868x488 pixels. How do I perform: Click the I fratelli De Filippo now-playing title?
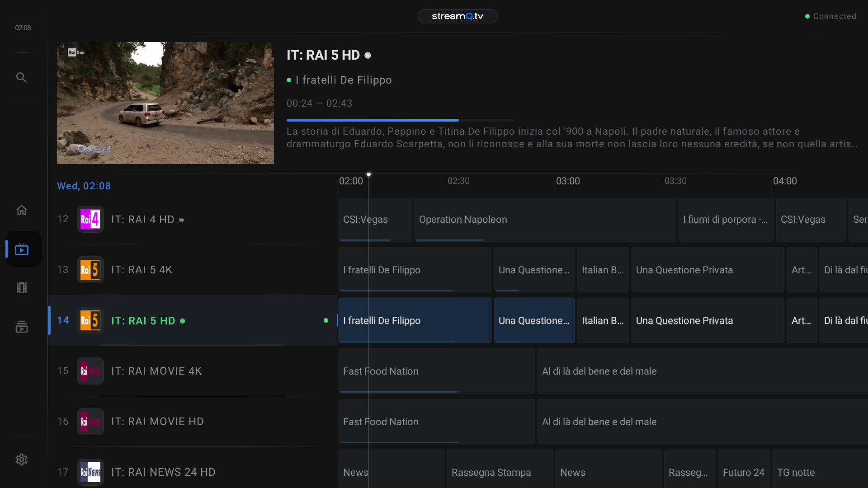point(344,80)
